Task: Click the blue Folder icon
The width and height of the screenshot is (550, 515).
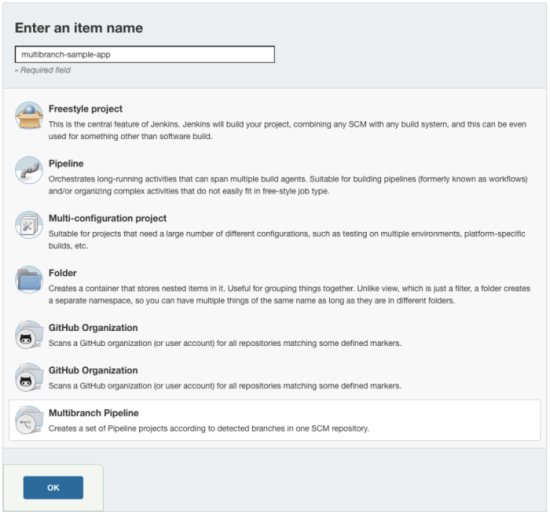Action: (29, 280)
